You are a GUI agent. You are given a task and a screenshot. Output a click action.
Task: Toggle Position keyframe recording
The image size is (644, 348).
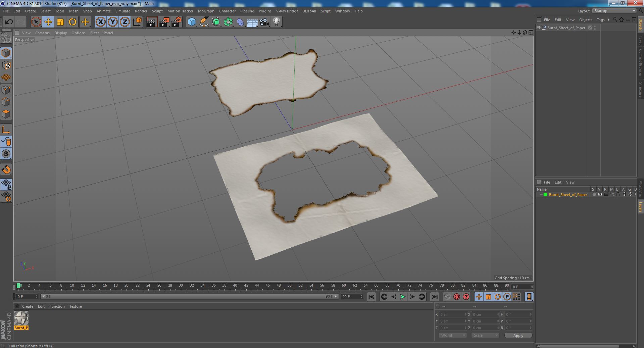click(x=479, y=297)
